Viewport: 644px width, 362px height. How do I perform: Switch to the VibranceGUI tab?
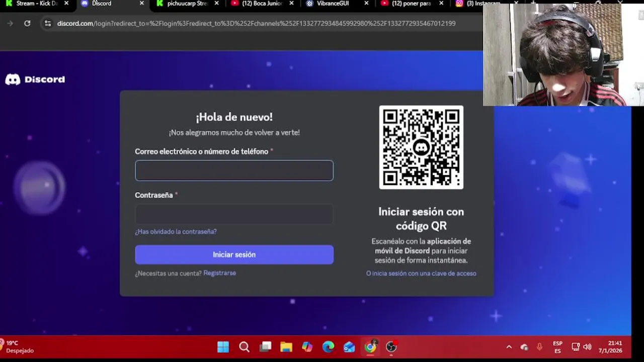(x=332, y=4)
